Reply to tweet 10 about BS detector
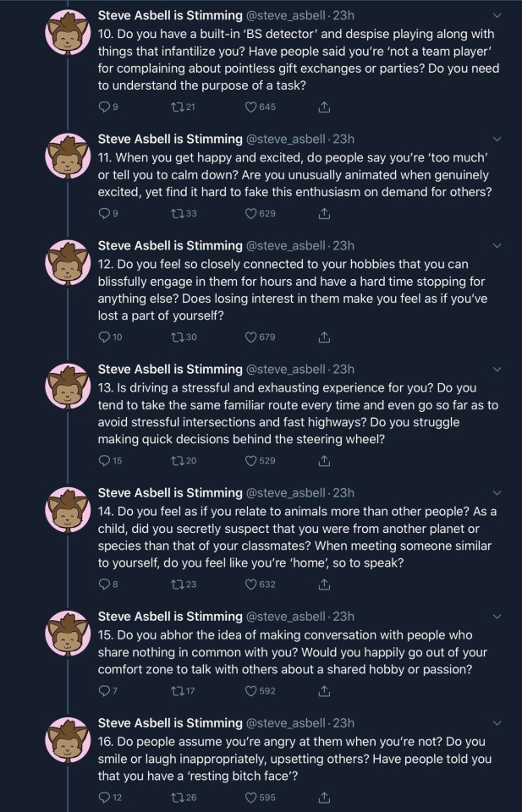Screen dimensions: 522x812 [105, 107]
